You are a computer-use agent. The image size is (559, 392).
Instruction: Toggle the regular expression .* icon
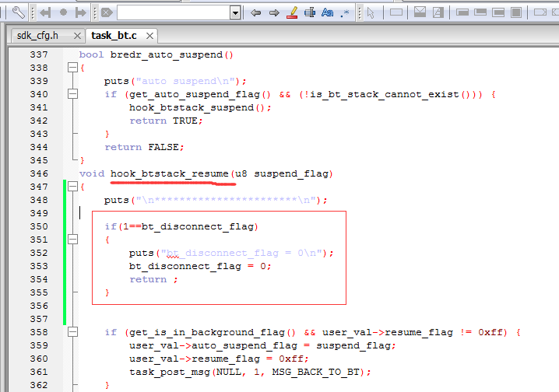(x=345, y=13)
